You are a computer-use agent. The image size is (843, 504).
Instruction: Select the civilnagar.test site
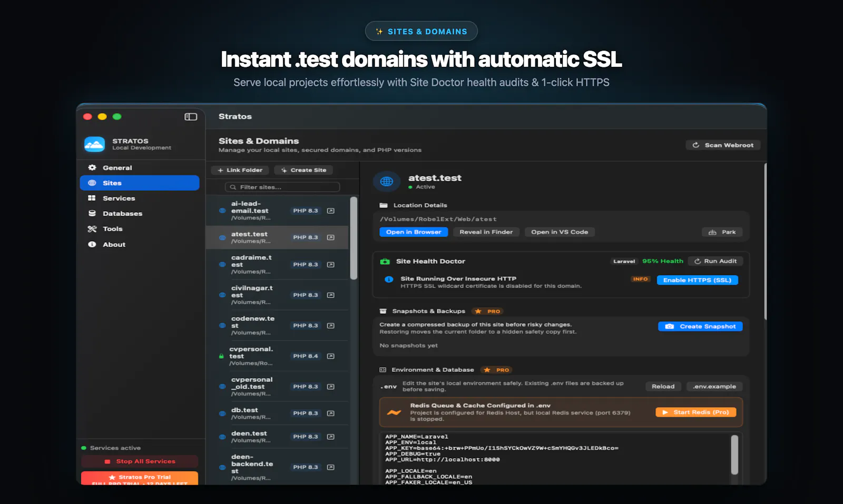(x=277, y=295)
